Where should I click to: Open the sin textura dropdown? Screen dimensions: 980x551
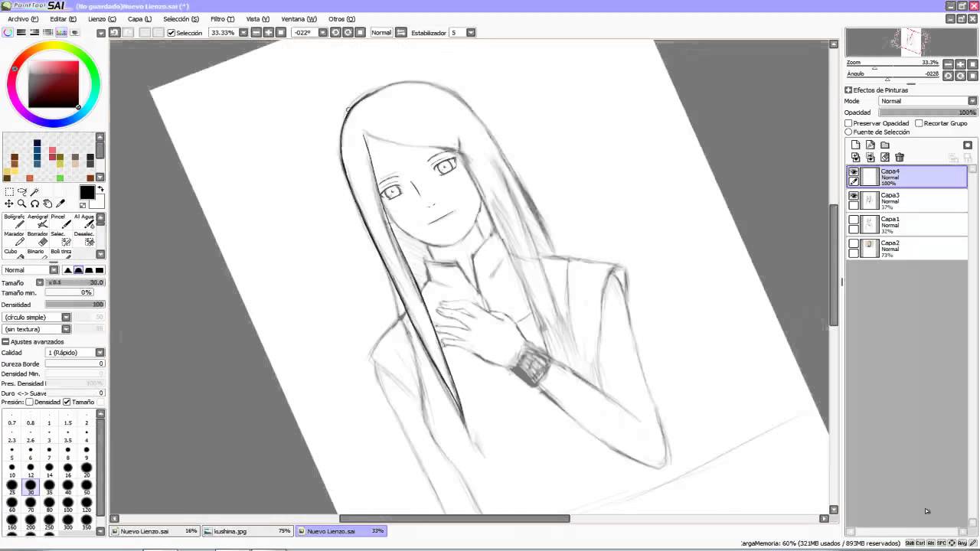[37, 328]
